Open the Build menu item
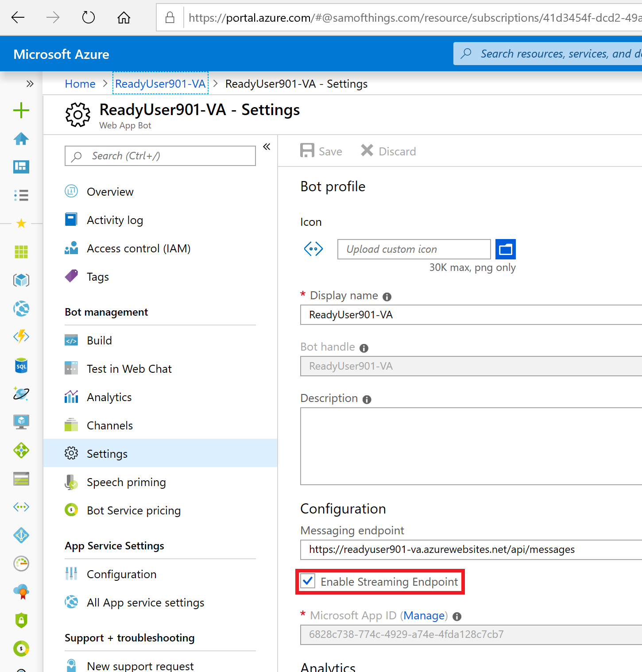This screenshot has height=672, width=642. 160,340
